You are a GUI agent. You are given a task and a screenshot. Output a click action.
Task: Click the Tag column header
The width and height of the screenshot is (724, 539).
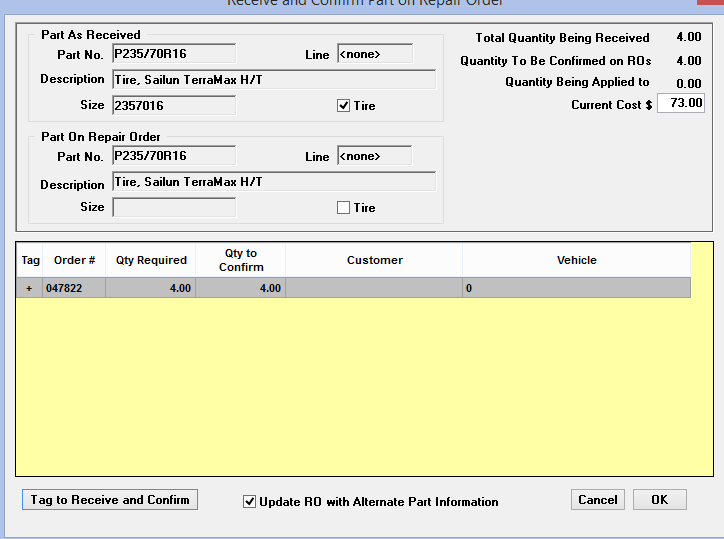click(30, 260)
